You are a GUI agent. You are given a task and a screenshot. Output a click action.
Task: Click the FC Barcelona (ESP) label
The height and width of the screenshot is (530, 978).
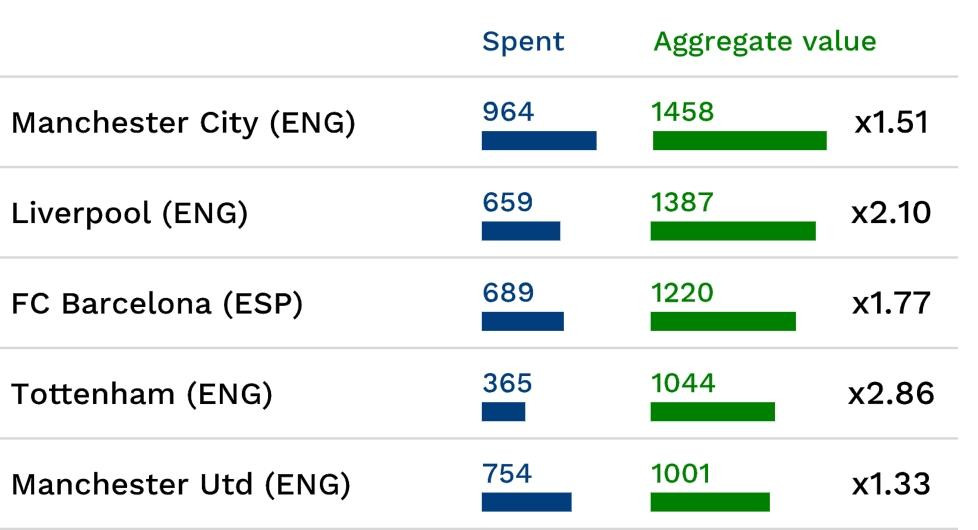click(x=156, y=304)
